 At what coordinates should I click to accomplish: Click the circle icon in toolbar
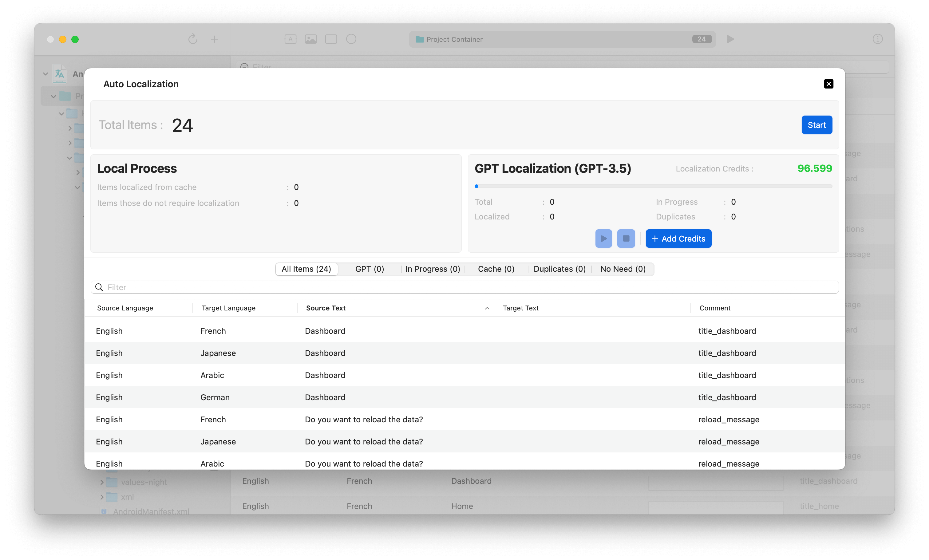click(351, 39)
